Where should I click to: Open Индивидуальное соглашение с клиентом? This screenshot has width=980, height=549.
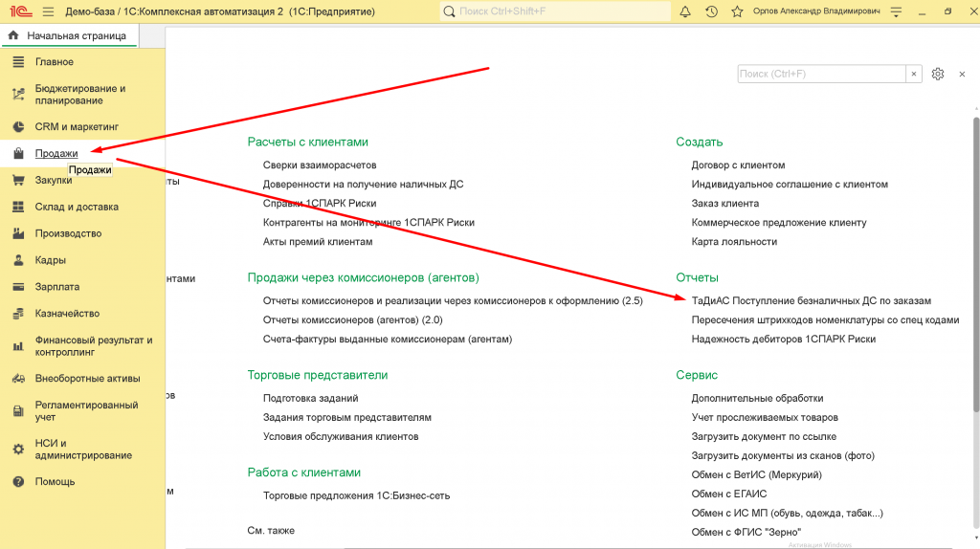tap(790, 185)
